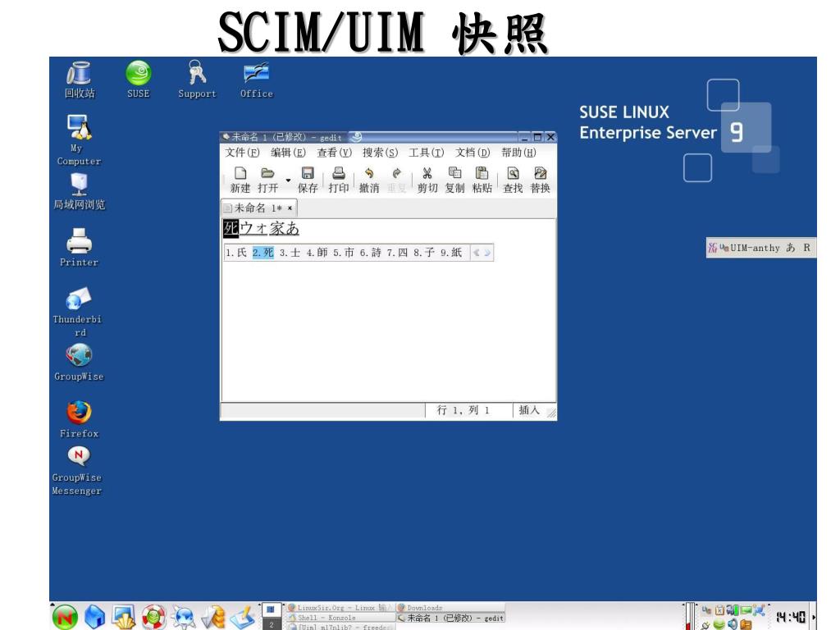Click the 复制 (Copy) toolbar icon

(x=454, y=180)
